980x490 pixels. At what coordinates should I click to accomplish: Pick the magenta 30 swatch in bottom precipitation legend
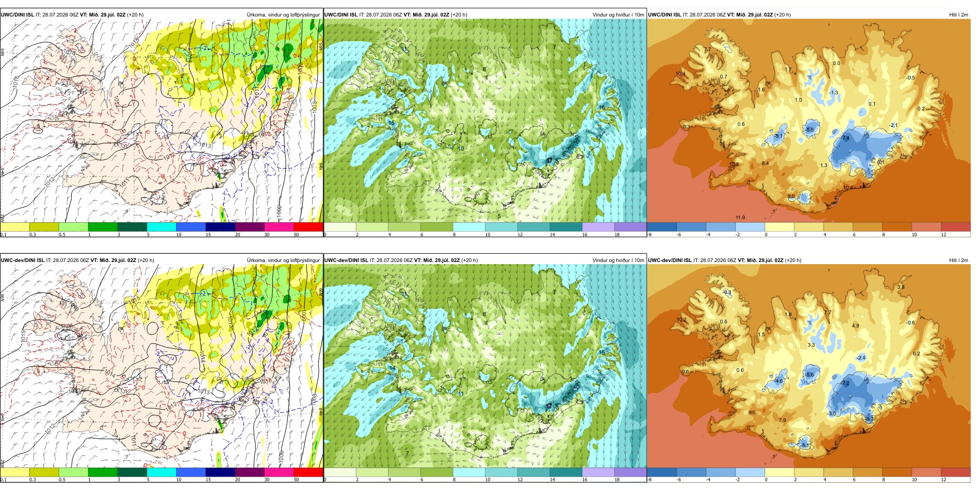[x=279, y=472]
